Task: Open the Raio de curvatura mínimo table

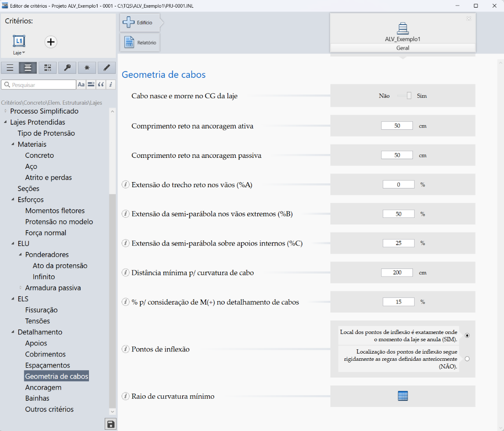Action: 403,396
